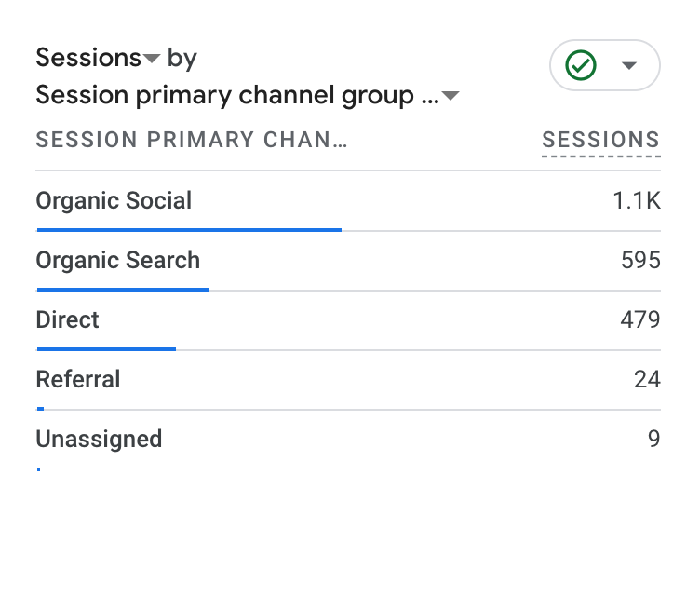
Task: Click the small blue bar under Referral
Action: click(x=40, y=408)
